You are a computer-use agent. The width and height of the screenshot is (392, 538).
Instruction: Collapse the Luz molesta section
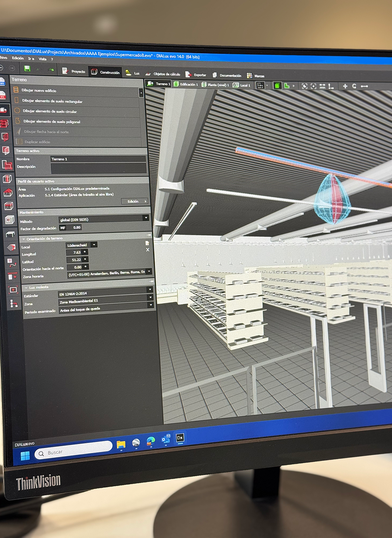point(26,287)
